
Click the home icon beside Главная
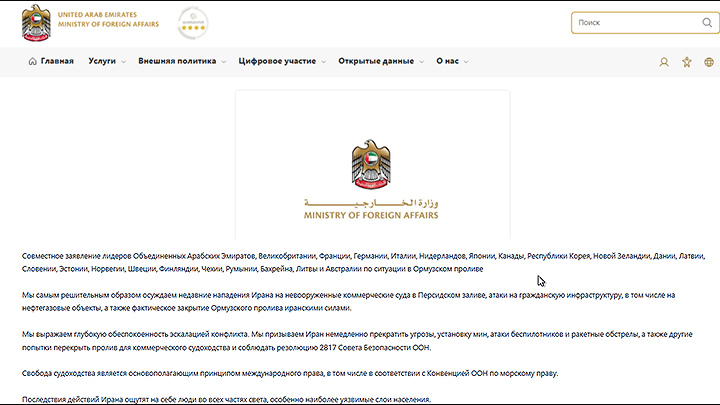coord(32,61)
